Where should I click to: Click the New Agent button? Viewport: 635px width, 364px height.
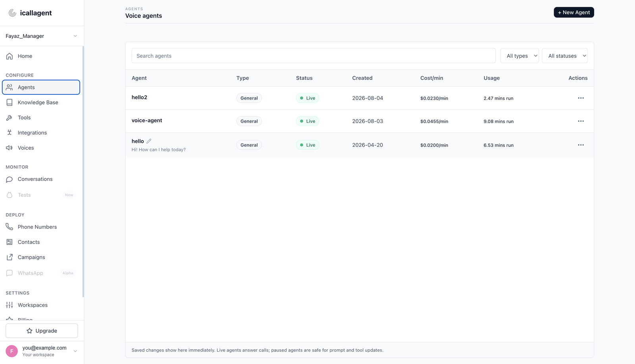[x=574, y=12]
